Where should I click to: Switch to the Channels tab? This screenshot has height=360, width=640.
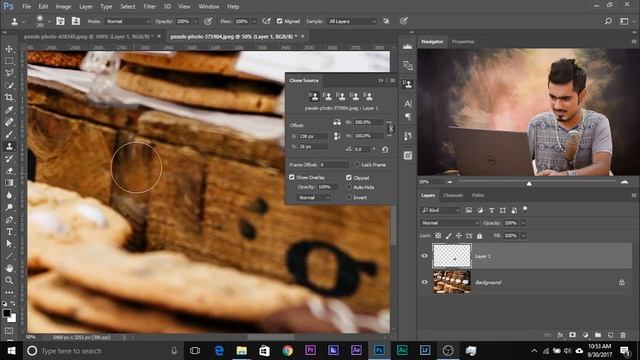453,196
